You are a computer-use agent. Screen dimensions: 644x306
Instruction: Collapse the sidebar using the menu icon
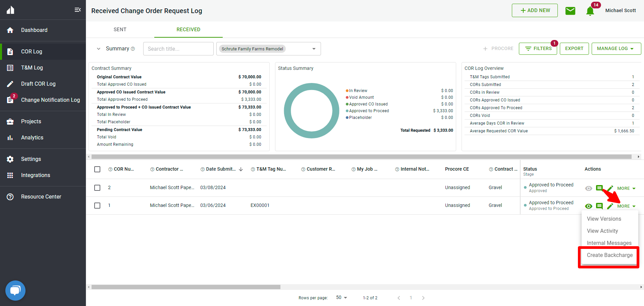tap(77, 10)
